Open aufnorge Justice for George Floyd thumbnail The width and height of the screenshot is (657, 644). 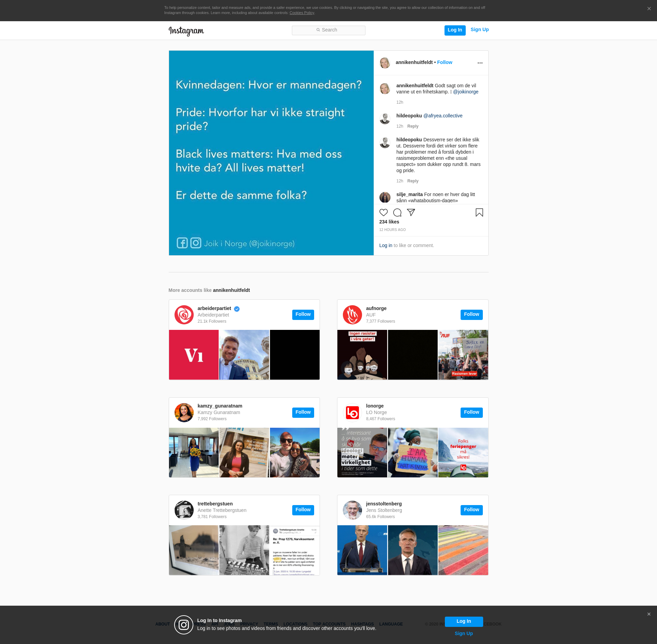tap(463, 355)
